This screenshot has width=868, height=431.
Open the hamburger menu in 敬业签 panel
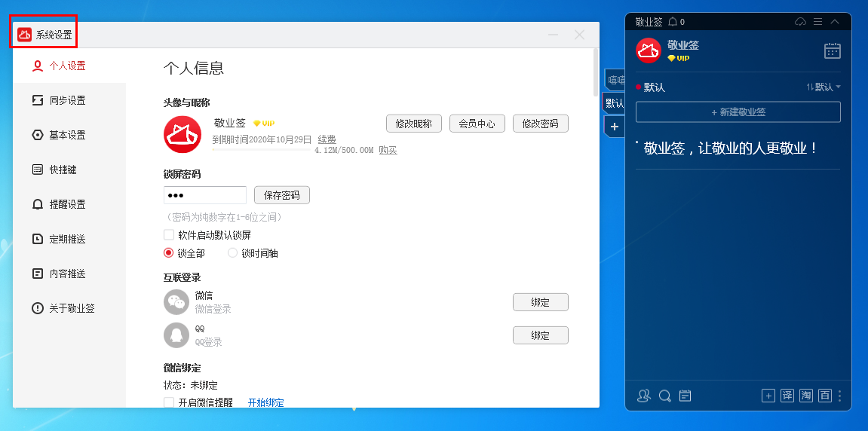[x=817, y=22]
